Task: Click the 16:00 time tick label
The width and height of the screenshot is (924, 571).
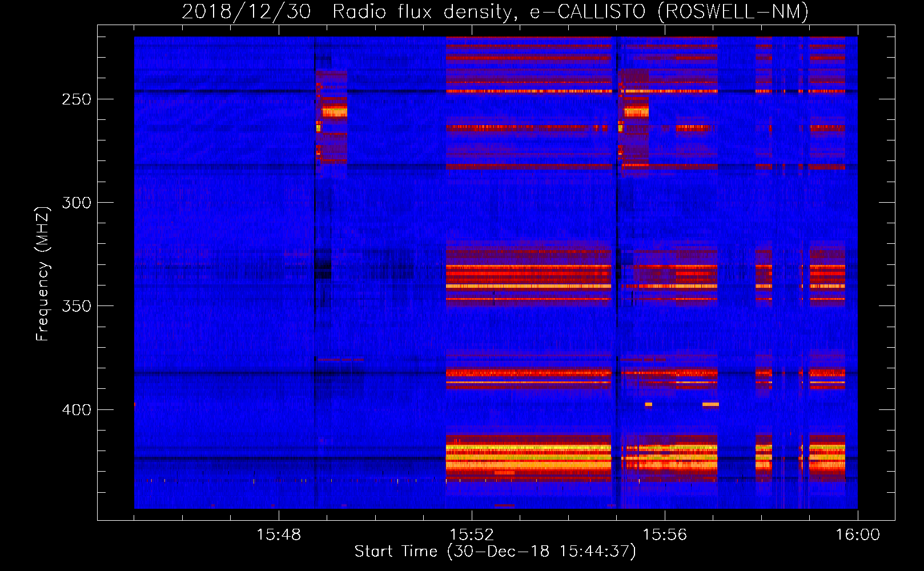Action: click(x=858, y=535)
